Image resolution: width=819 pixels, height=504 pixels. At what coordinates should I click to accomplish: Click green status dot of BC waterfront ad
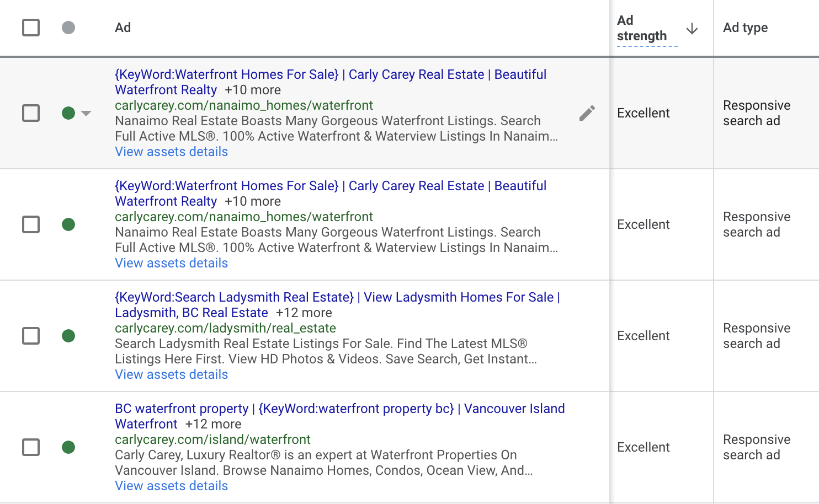(68, 447)
